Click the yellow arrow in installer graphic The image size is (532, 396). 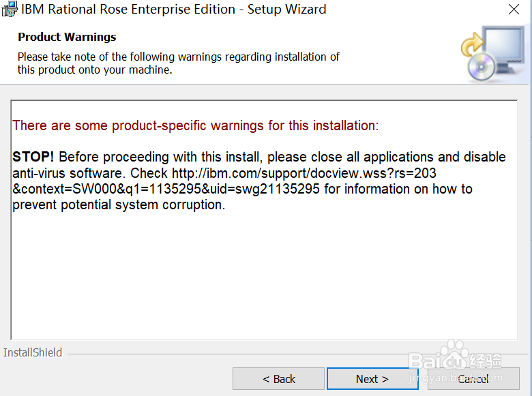pos(472,44)
